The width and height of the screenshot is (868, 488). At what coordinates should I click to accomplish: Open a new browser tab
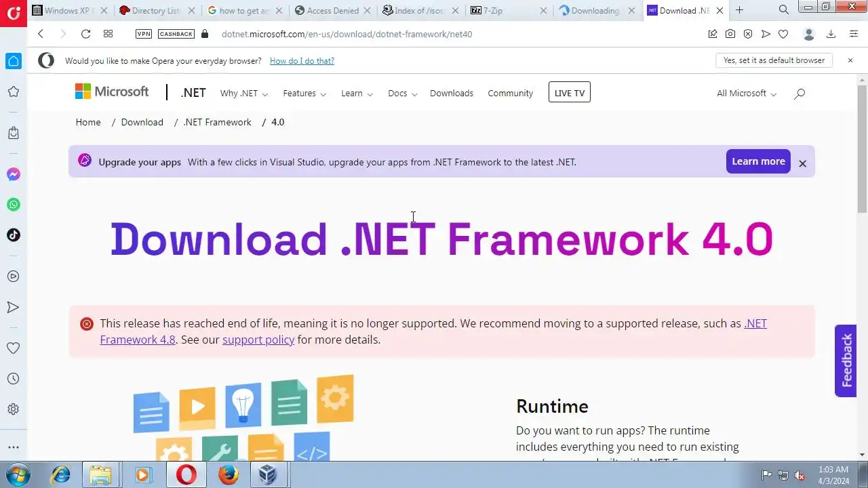click(739, 10)
